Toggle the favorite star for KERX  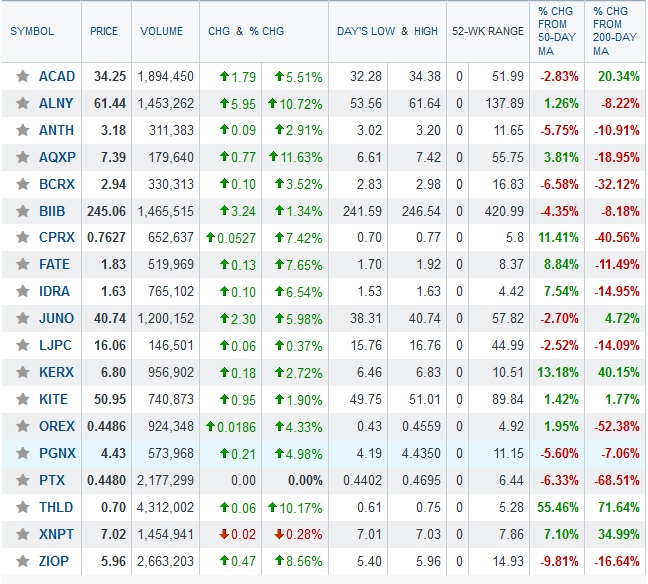(23, 372)
